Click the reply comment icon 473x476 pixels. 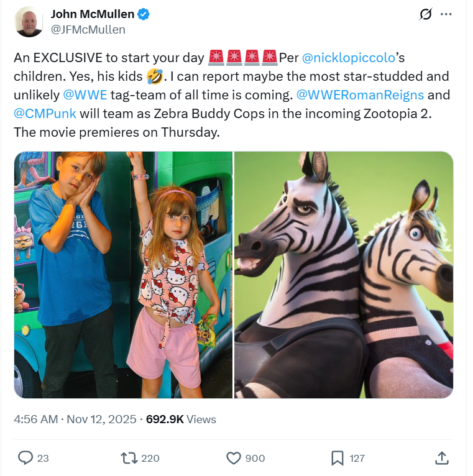(x=25, y=458)
